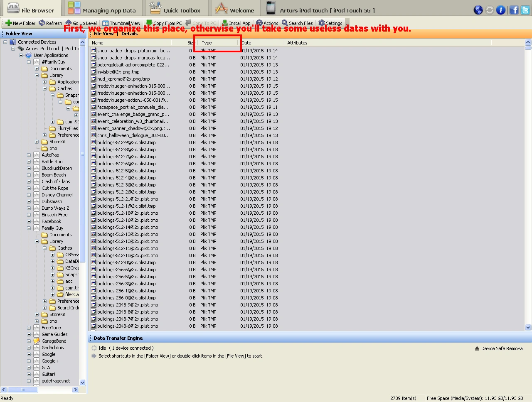532x402 pixels.
Task: Switch to the Managing App Data tab
Action: point(102,9)
